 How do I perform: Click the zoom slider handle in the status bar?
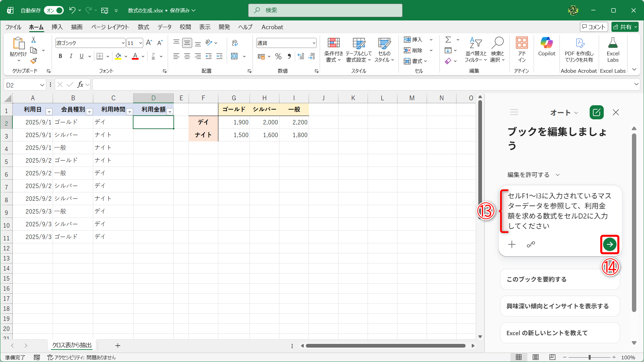[589, 357]
